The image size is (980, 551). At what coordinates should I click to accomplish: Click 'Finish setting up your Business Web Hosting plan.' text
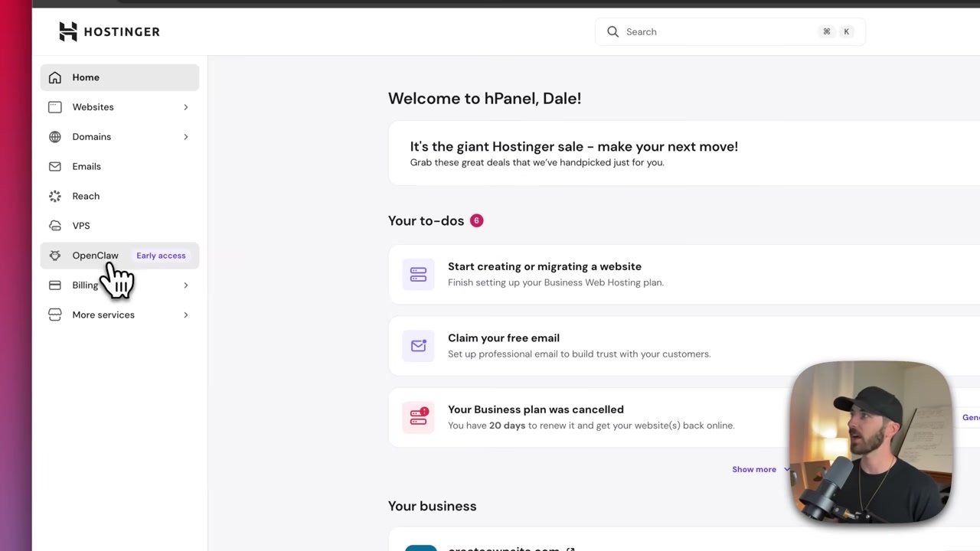coord(556,282)
